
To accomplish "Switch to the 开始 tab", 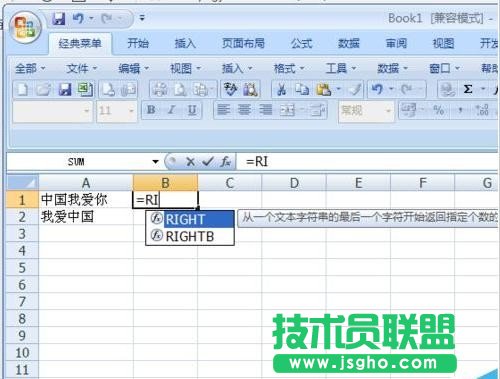I will (138, 43).
